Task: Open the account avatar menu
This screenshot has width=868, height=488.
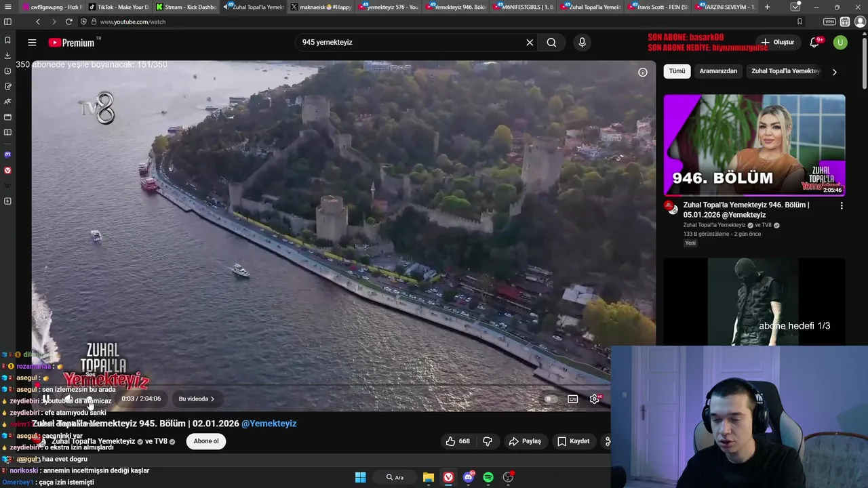Action: click(840, 43)
